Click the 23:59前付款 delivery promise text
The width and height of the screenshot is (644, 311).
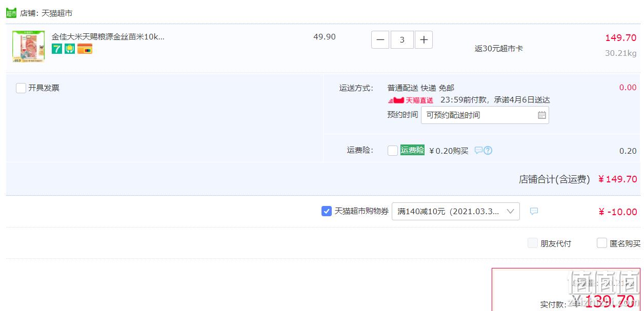coord(495,100)
